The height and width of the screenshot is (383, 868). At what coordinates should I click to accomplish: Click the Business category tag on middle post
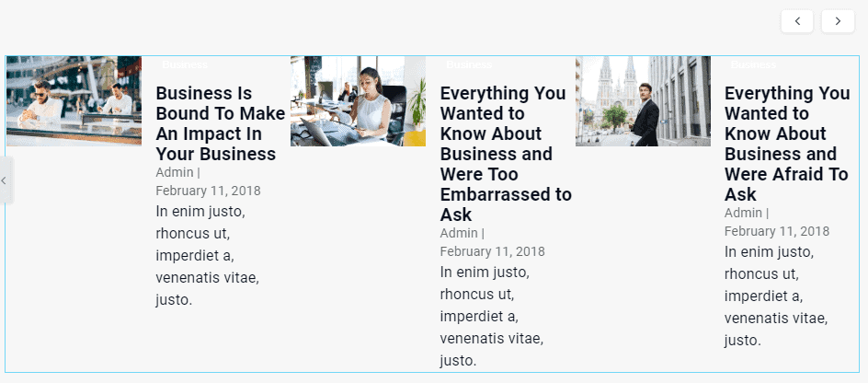[x=469, y=65]
